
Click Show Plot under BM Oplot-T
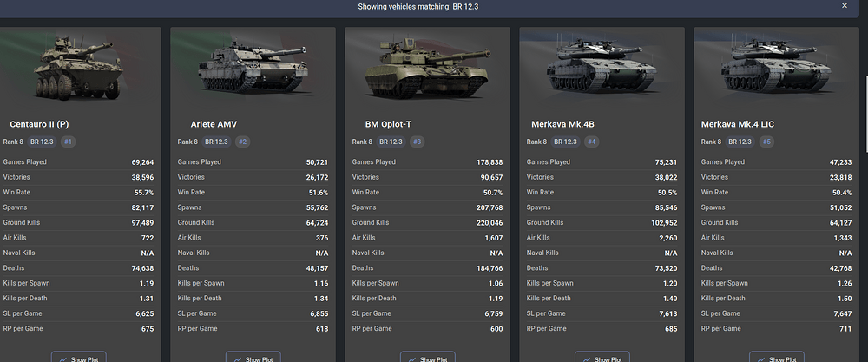pyautogui.click(x=427, y=357)
